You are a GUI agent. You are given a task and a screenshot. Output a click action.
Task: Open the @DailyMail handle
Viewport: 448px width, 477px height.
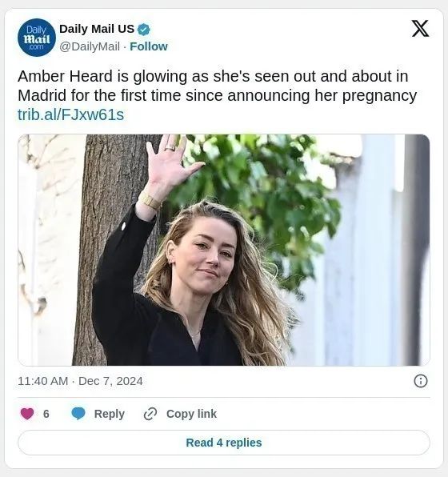90,47
